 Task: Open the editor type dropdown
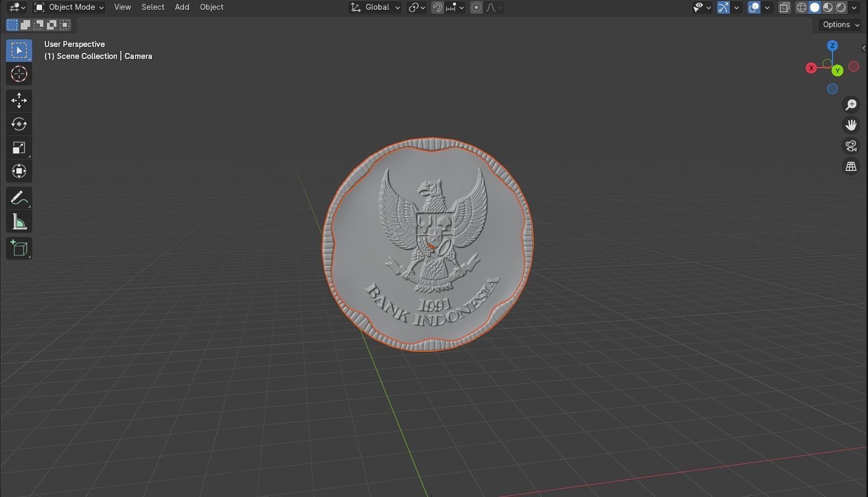17,8
